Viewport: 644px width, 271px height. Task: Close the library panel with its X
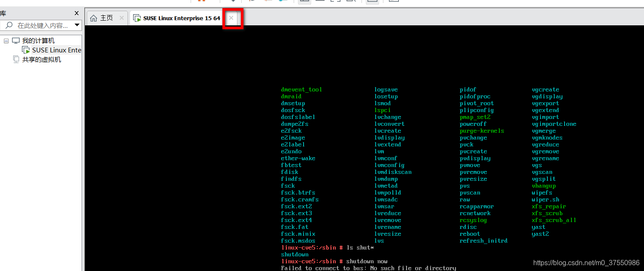click(x=77, y=13)
